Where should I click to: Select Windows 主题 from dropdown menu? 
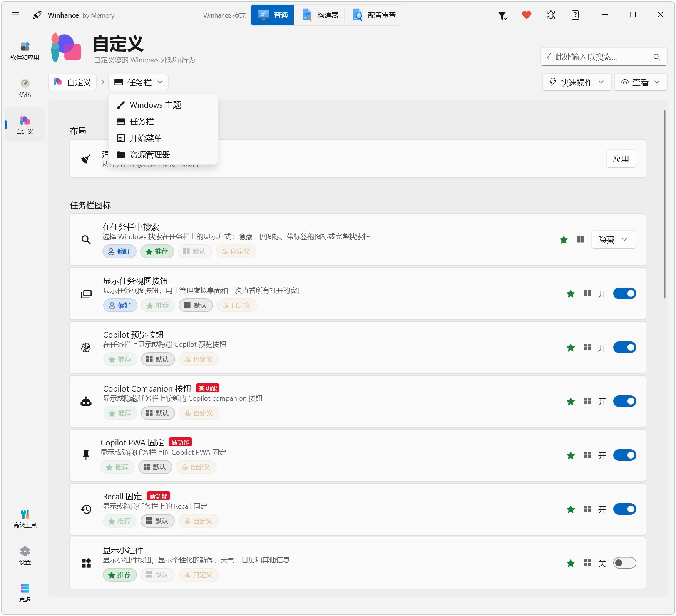click(x=163, y=105)
